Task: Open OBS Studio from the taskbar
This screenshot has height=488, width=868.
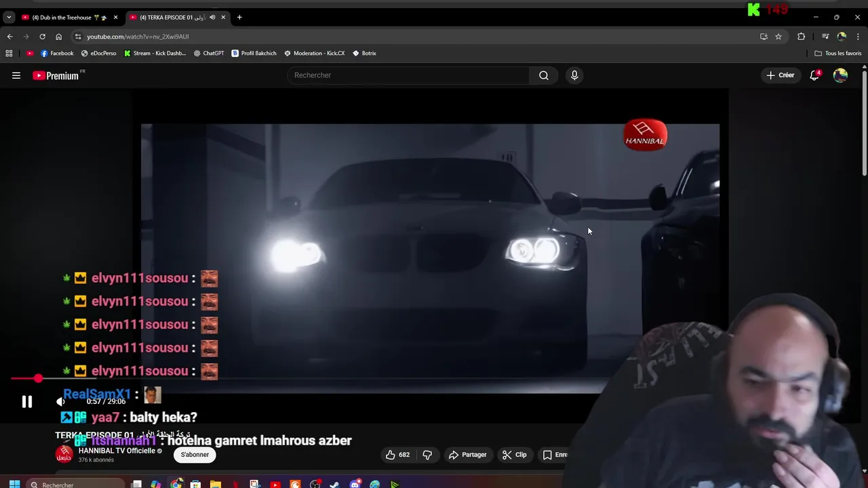Action: 315,485
